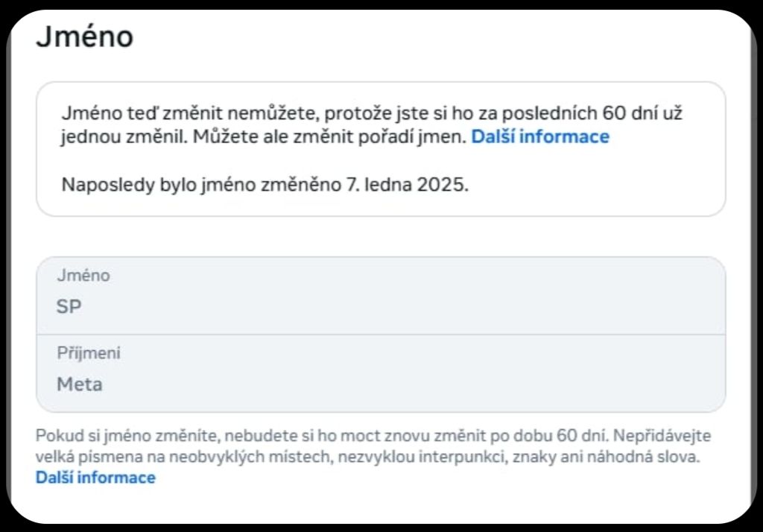Focus the Jméno field containing SP
Screen dimensions: 763x532
(x=381, y=296)
